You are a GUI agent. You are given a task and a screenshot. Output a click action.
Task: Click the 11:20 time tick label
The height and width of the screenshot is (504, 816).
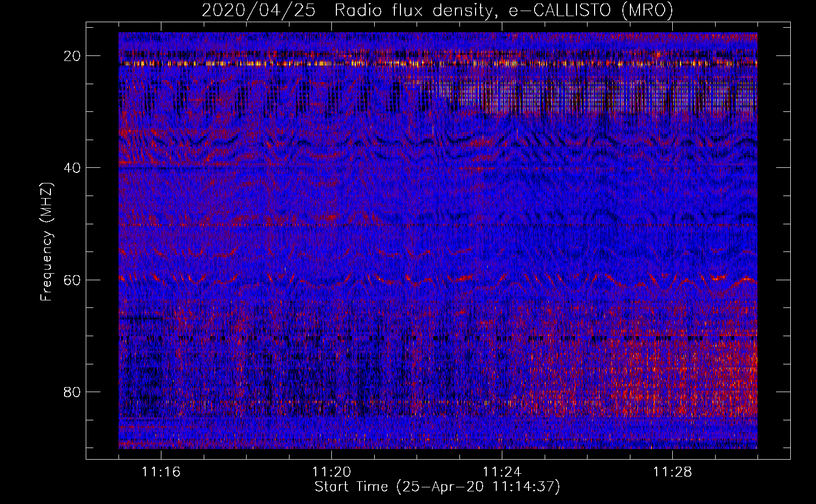[332, 472]
